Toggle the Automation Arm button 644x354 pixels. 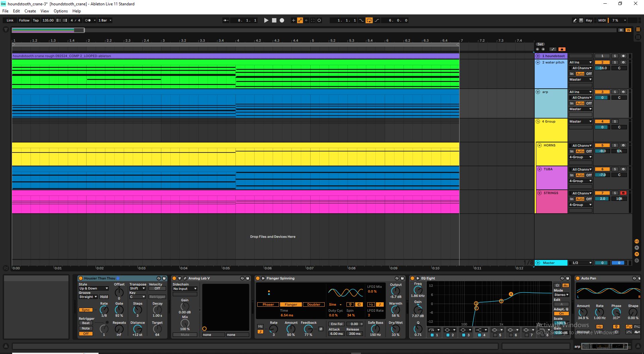(x=300, y=20)
